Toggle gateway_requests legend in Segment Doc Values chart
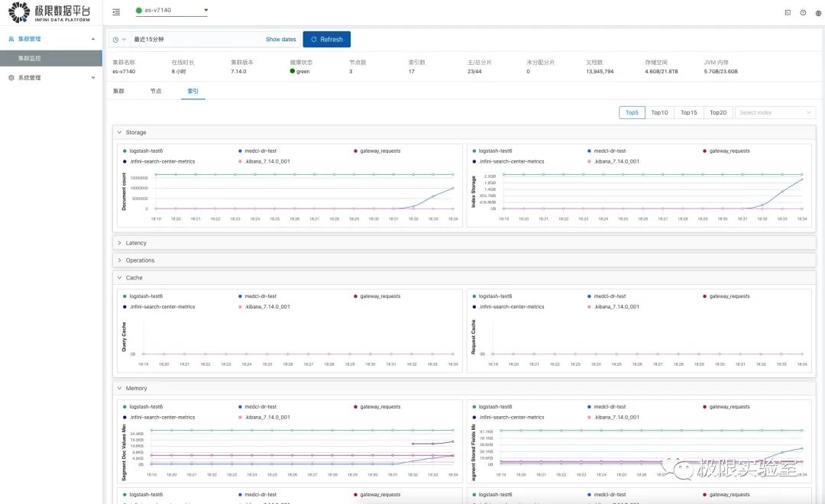The width and height of the screenshot is (825, 504). (377, 407)
